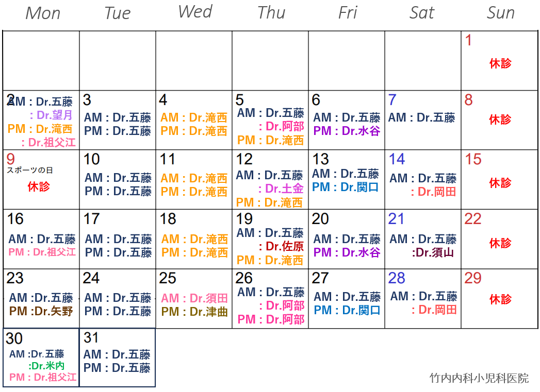This screenshot has width=540, height=392.
Task: Select 休診 label on date 22
Action: 500,244
